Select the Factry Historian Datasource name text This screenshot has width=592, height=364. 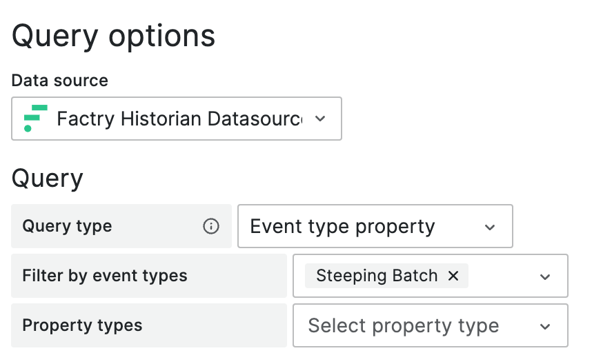coord(179,119)
